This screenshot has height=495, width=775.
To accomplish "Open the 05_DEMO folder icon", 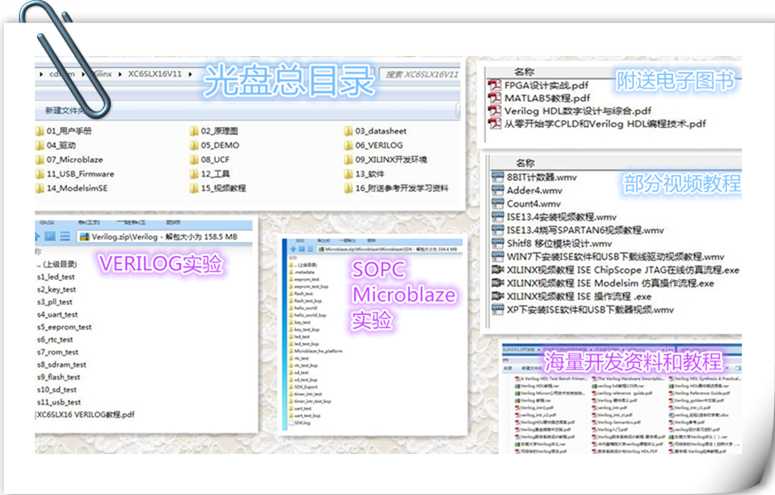I will click(194, 145).
